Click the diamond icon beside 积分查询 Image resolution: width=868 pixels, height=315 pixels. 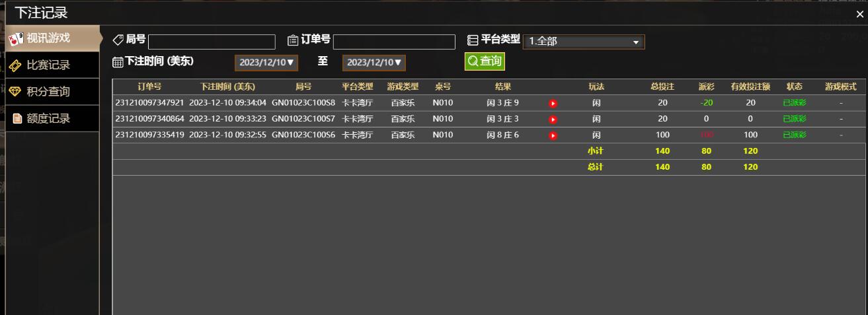16,92
